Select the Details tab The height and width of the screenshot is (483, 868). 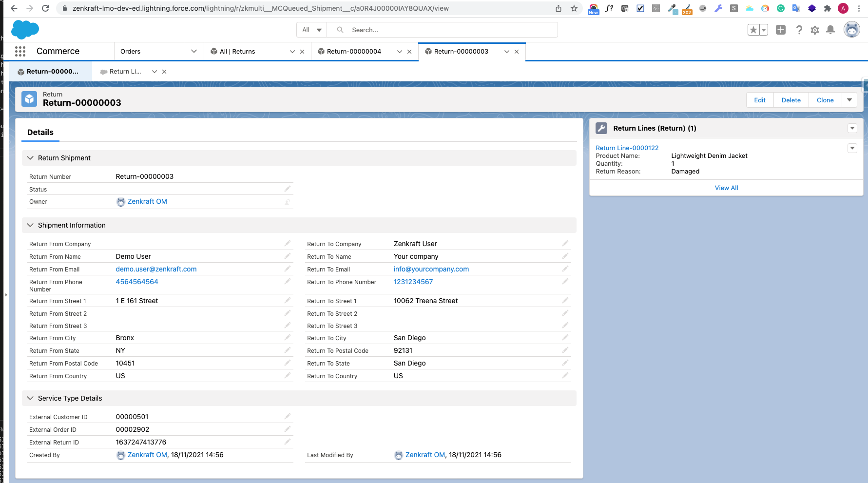pyautogui.click(x=40, y=133)
